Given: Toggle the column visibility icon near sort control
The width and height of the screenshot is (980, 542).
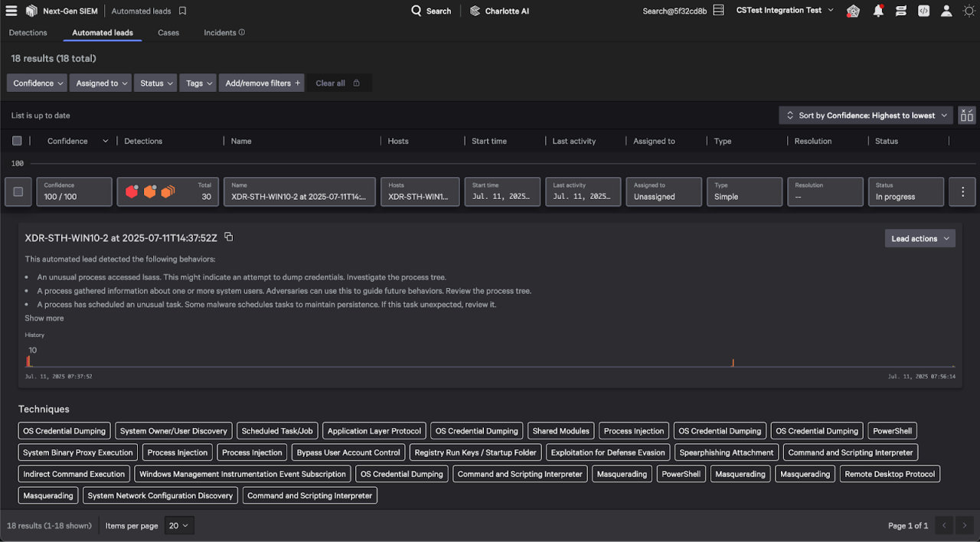Looking at the screenshot, I should [966, 115].
